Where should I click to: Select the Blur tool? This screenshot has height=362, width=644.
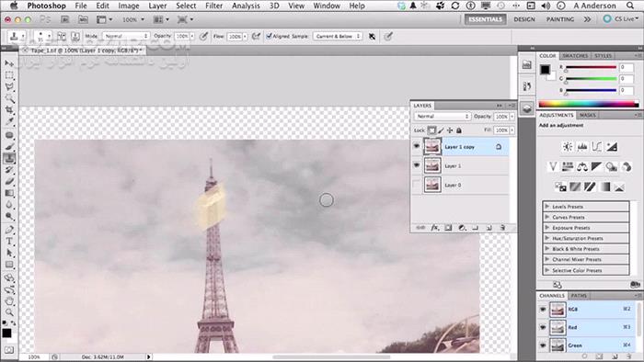[9, 205]
